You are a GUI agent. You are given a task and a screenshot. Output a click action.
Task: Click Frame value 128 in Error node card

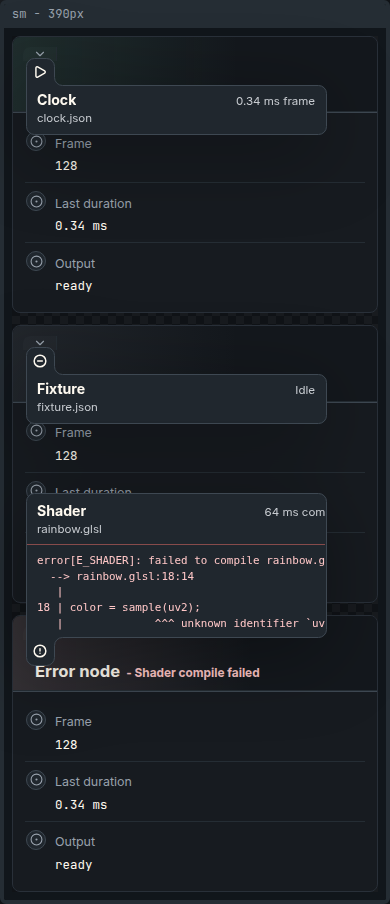[66, 745]
